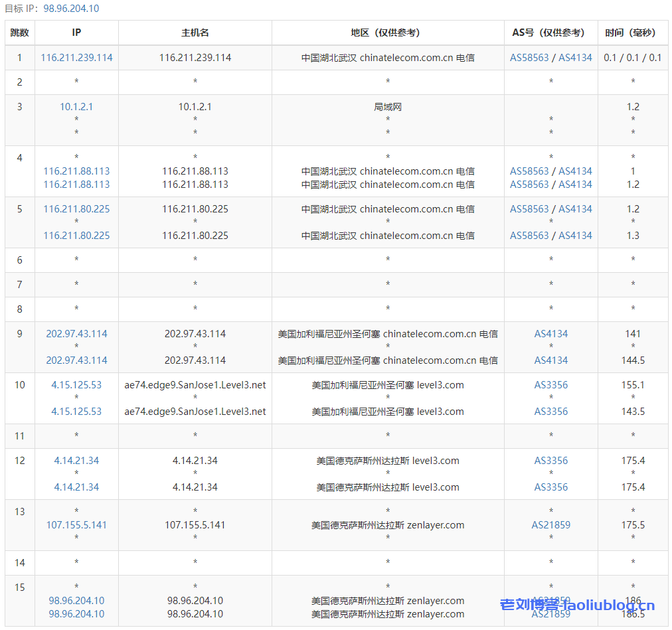This screenshot has width=672, height=630.
Task: Click first 116.211.88.113 link in IP column
Action: 76,171
